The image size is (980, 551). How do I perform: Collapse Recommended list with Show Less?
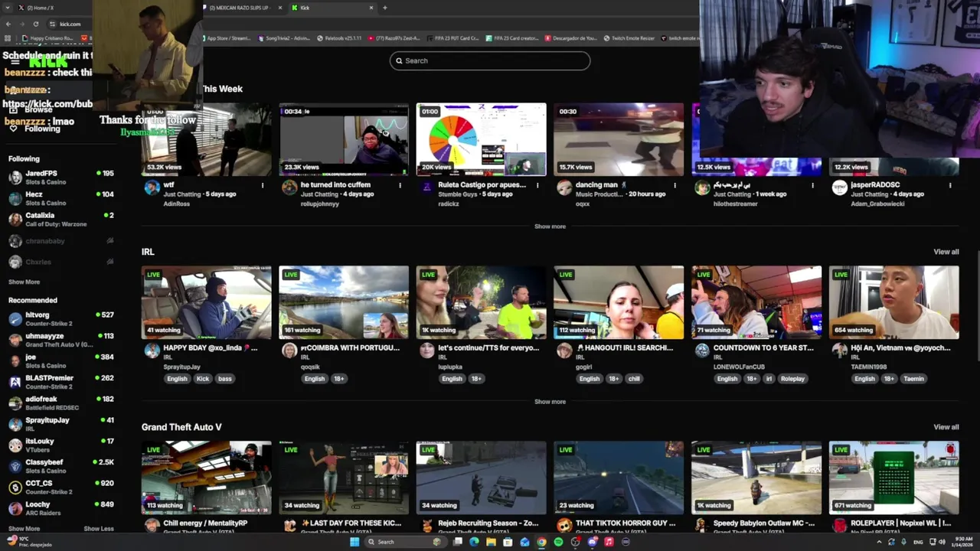[99, 529]
